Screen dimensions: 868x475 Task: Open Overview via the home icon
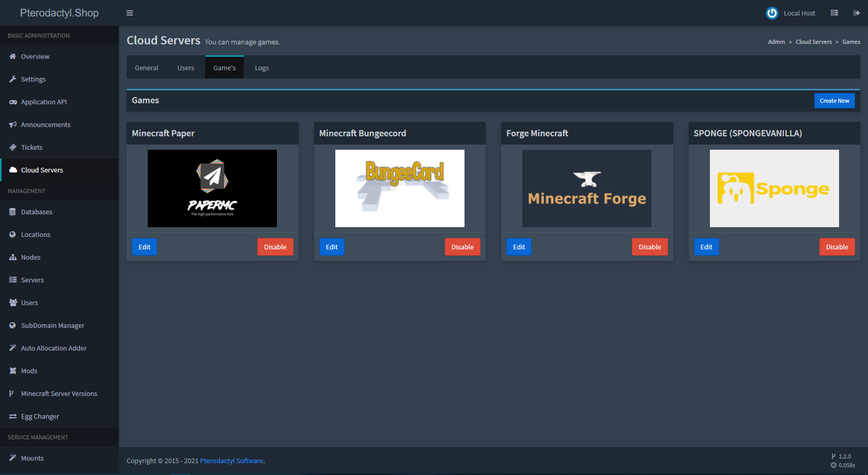coord(13,56)
